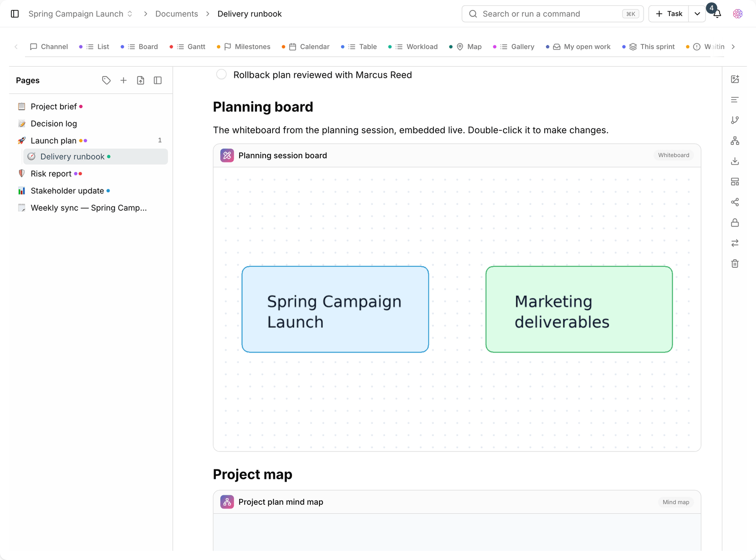Open the Milestones view tab

pos(244,47)
